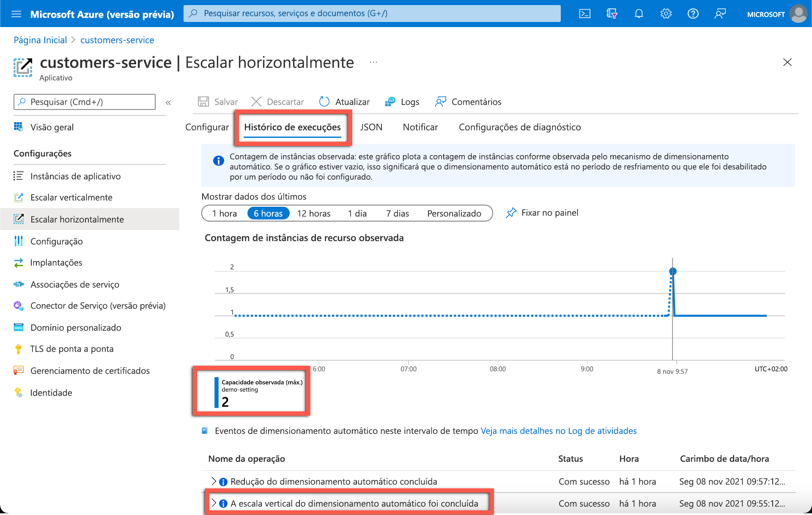Image resolution: width=812 pixels, height=515 pixels.
Task: Switch to the JSON tab
Action: click(x=371, y=127)
